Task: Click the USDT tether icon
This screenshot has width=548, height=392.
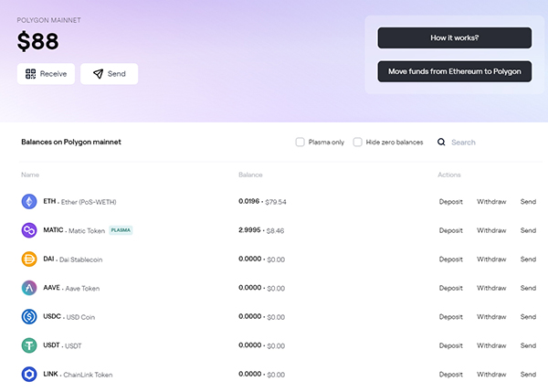Action: pyautogui.click(x=29, y=345)
